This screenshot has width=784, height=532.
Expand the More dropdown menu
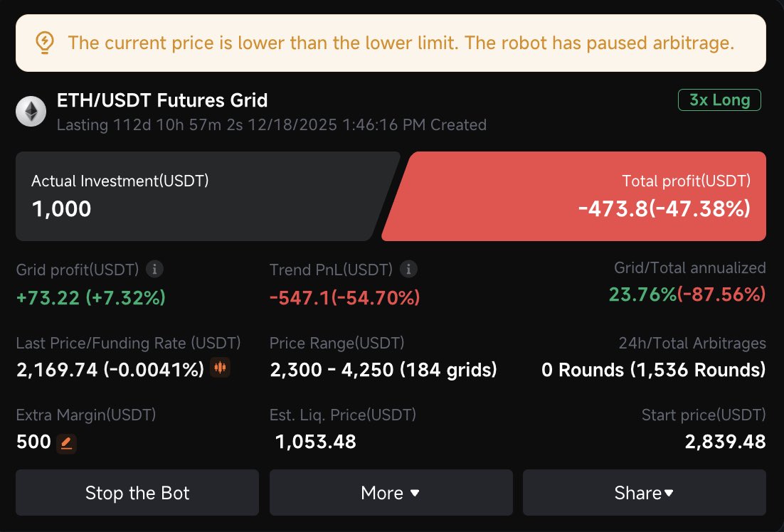391,493
